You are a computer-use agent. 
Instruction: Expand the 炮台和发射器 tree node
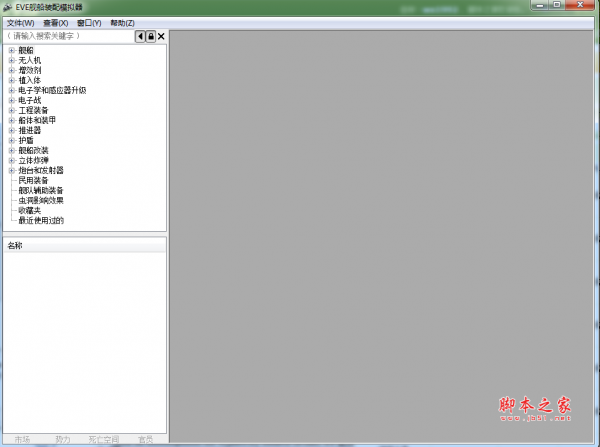pyautogui.click(x=12, y=170)
